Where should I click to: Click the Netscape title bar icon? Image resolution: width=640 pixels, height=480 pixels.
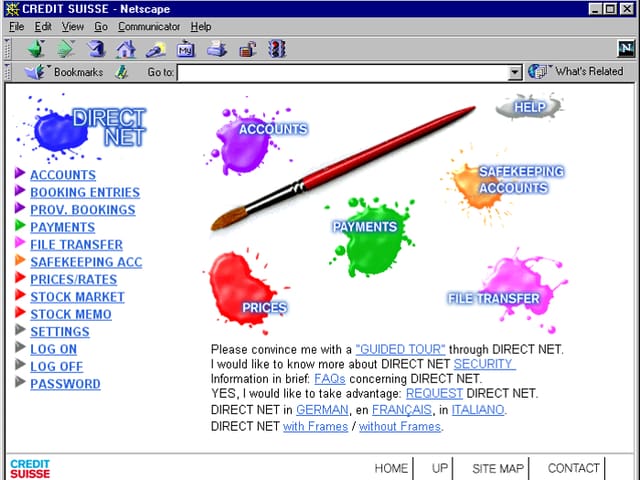13,9
